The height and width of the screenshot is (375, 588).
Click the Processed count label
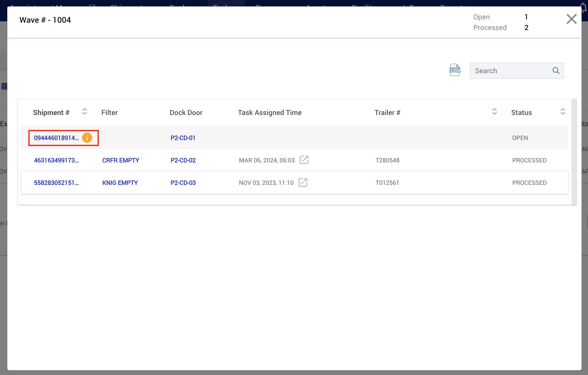[x=490, y=27]
